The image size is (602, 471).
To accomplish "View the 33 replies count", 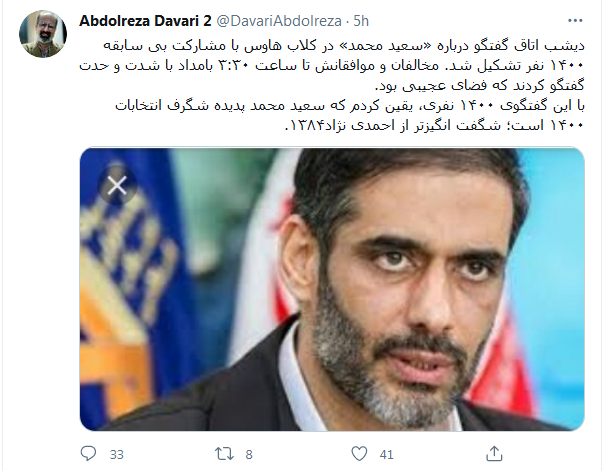I will 117,454.
